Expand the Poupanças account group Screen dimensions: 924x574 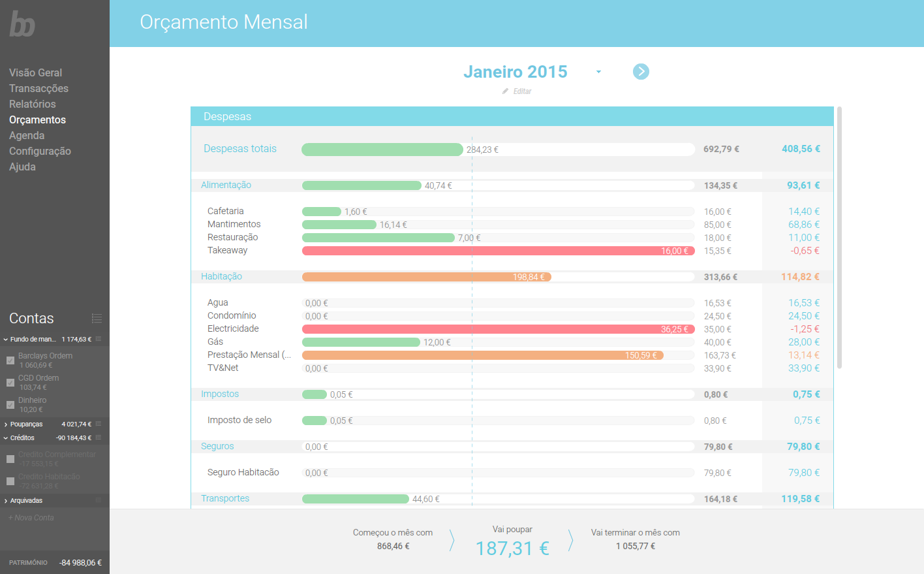click(x=6, y=424)
